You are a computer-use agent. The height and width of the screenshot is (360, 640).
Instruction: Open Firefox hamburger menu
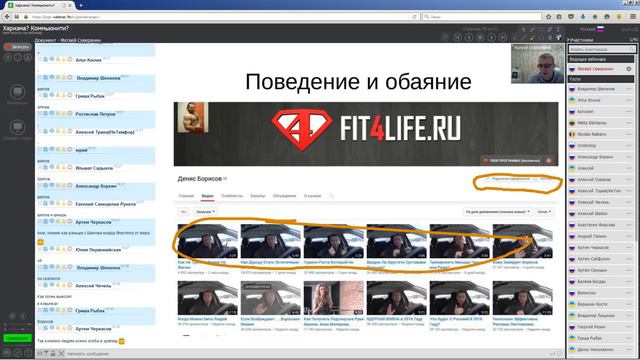(x=633, y=16)
